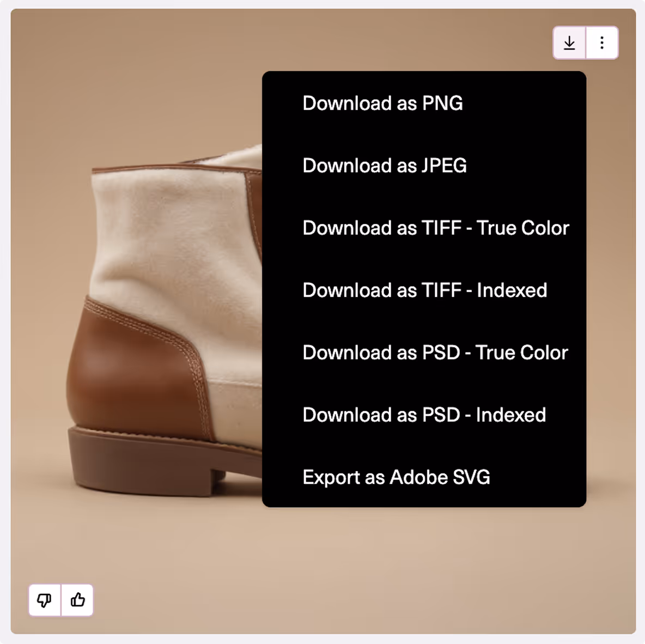Image resolution: width=645 pixels, height=644 pixels.
Task: Rate the generated boot image as good
Action: (x=77, y=600)
